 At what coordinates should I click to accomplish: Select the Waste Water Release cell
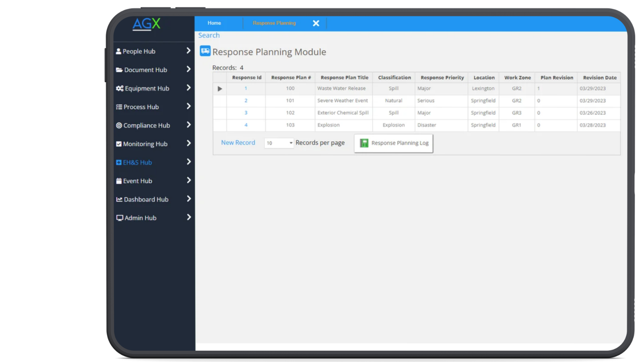pos(344,88)
